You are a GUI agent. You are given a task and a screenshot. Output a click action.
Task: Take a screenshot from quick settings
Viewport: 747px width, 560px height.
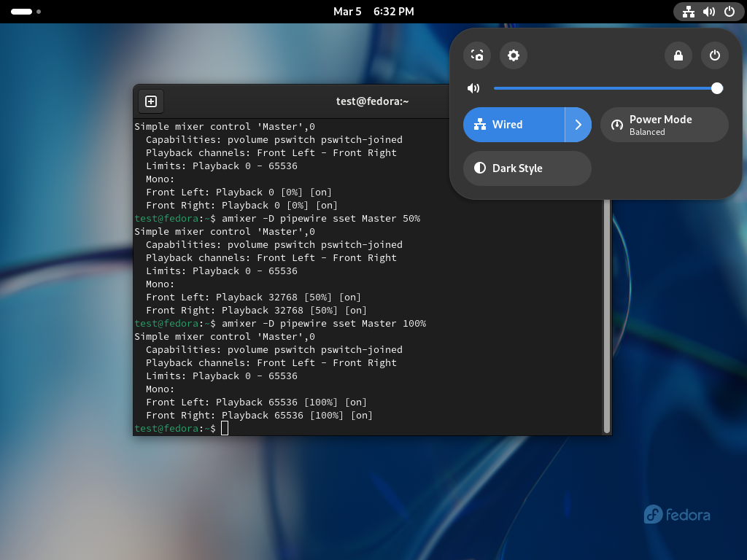tap(477, 55)
